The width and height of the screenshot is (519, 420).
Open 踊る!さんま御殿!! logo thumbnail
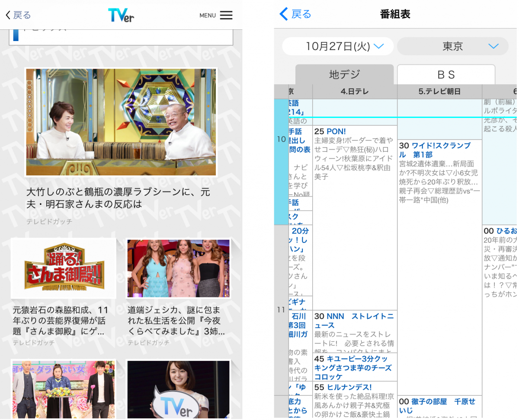click(64, 268)
